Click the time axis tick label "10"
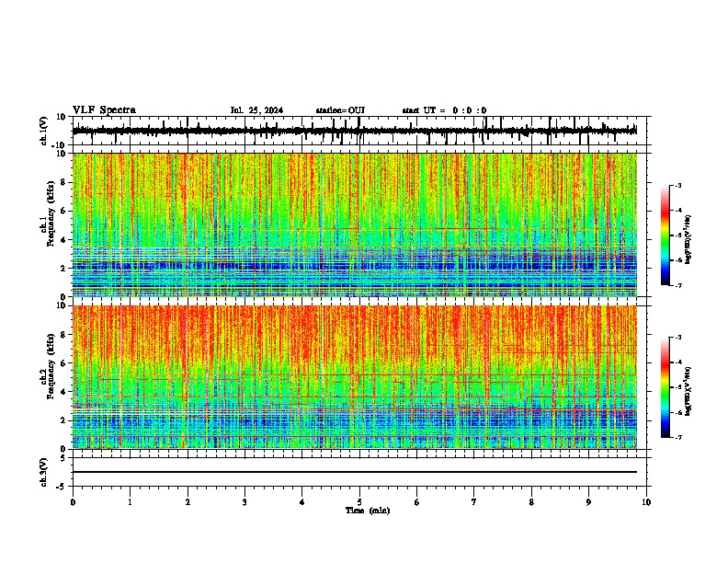The height and width of the screenshot is (563, 728). click(646, 502)
